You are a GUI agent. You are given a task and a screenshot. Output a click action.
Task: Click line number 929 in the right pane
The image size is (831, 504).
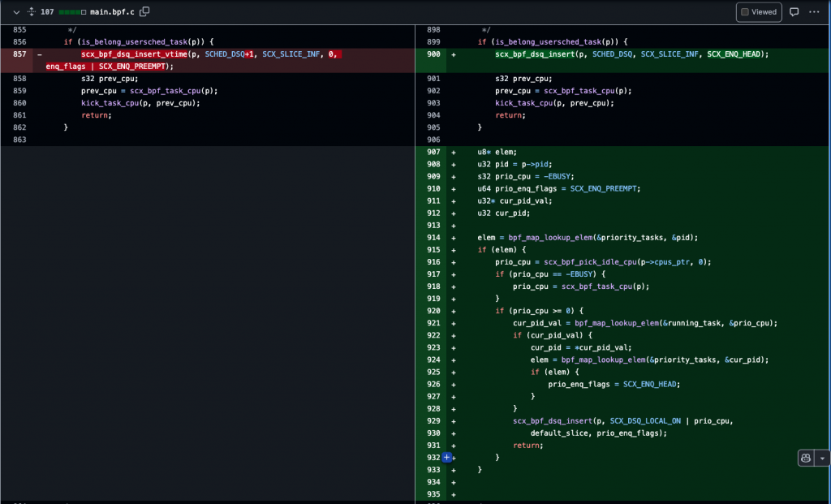(x=434, y=421)
